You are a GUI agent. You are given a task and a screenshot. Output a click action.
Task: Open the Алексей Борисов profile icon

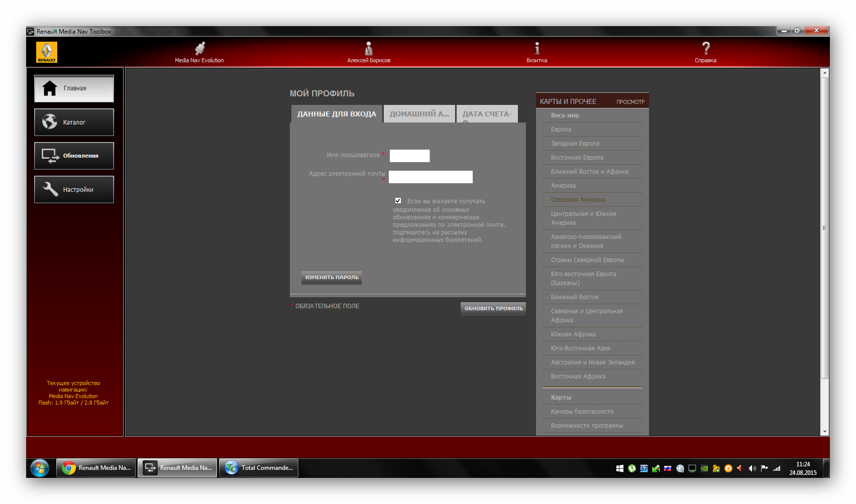(369, 49)
